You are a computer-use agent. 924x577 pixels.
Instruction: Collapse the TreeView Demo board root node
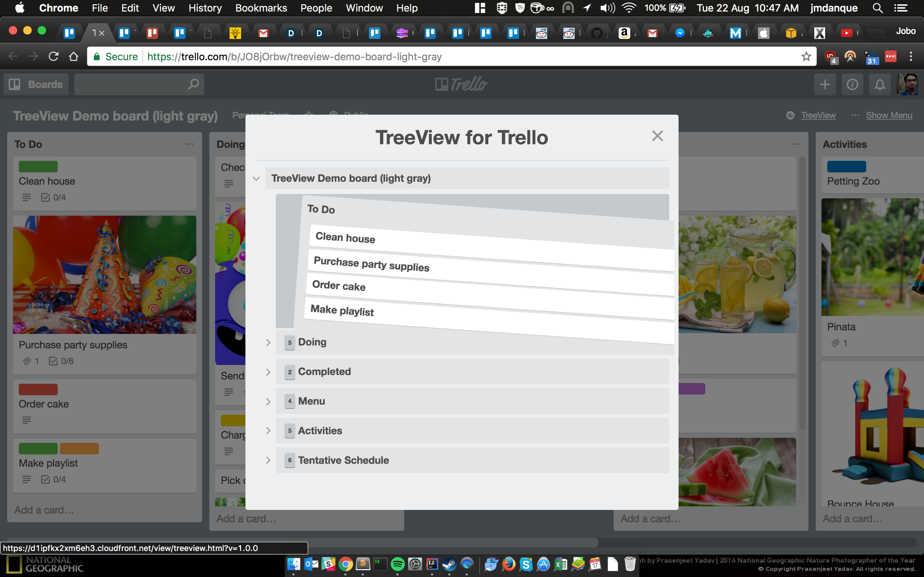(x=256, y=178)
